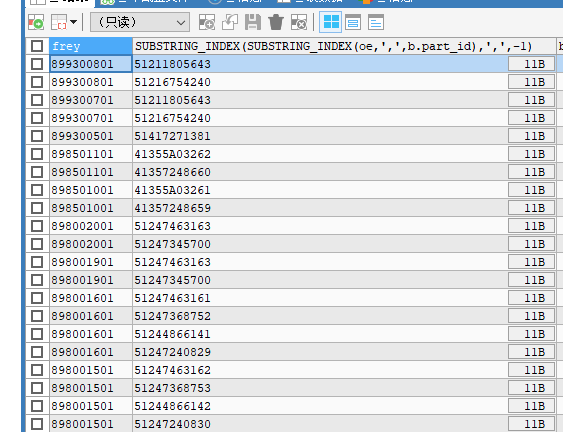The image size is (563, 432).
Task: Sort by the frey column header
Action: click(91, 46)
